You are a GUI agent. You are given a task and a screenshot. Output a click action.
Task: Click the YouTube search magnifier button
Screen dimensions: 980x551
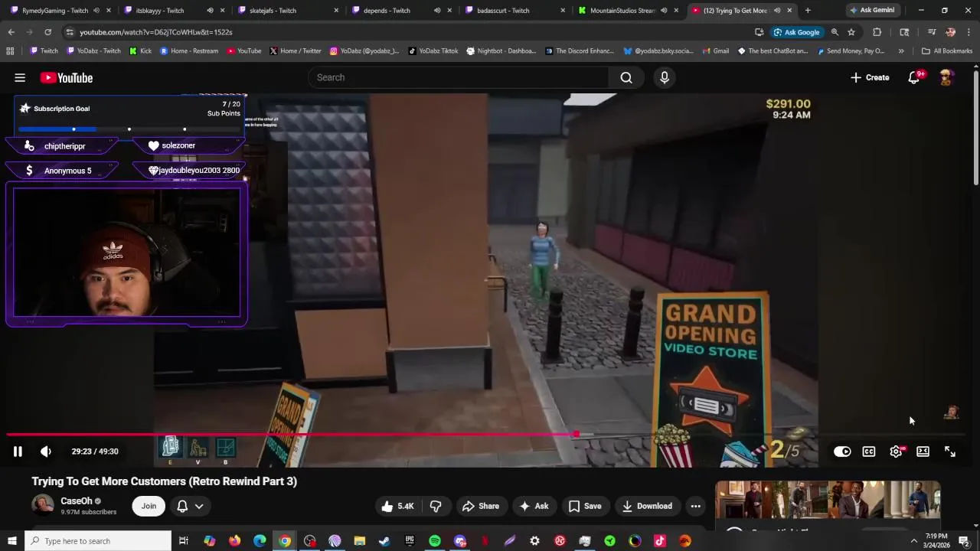point(626,77)
